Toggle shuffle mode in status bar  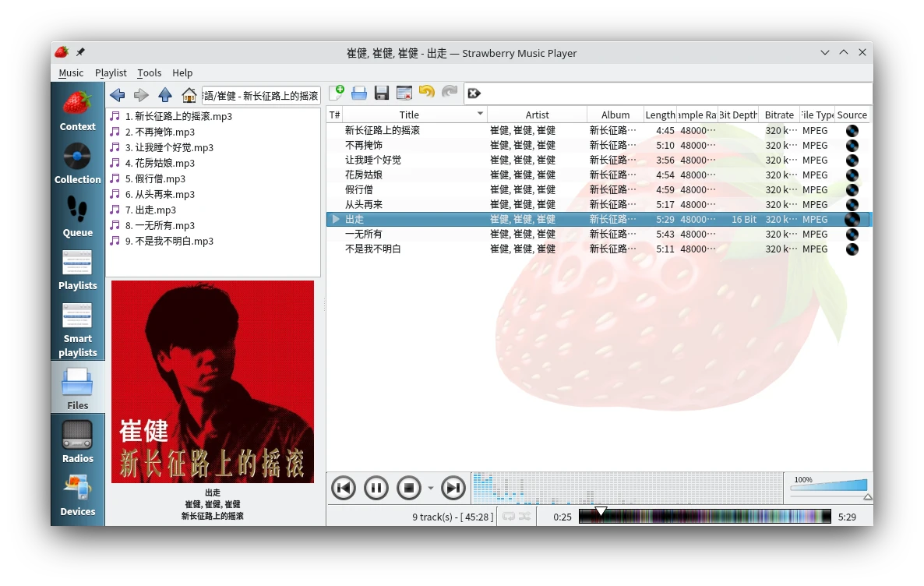[525, 517]
